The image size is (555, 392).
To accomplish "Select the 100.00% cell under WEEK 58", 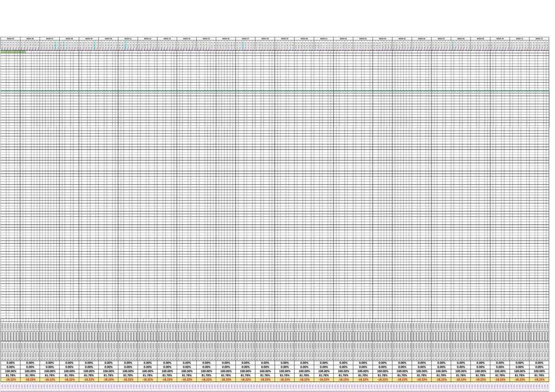I will coord(265,371).
